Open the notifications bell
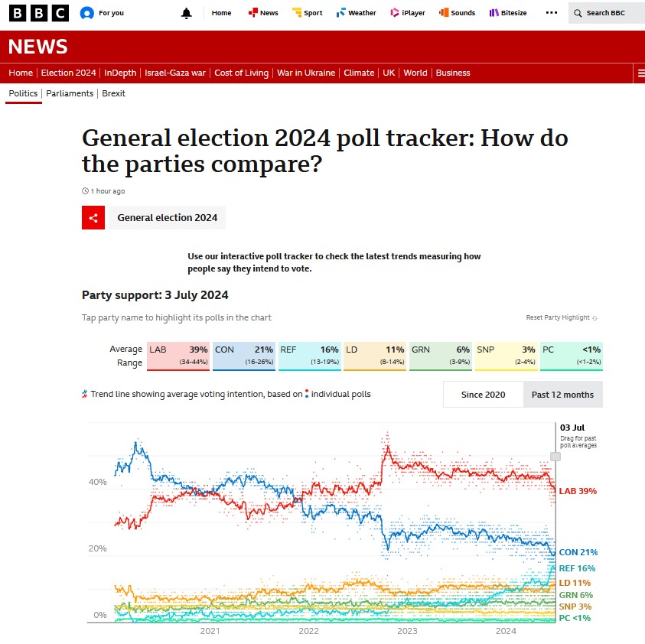Screen dimensions: 645x644 pyautogui.click(x=187, y=13)
